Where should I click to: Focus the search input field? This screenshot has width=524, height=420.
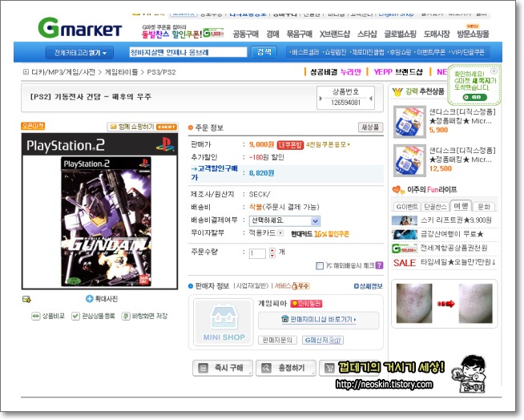click(187, 52)
